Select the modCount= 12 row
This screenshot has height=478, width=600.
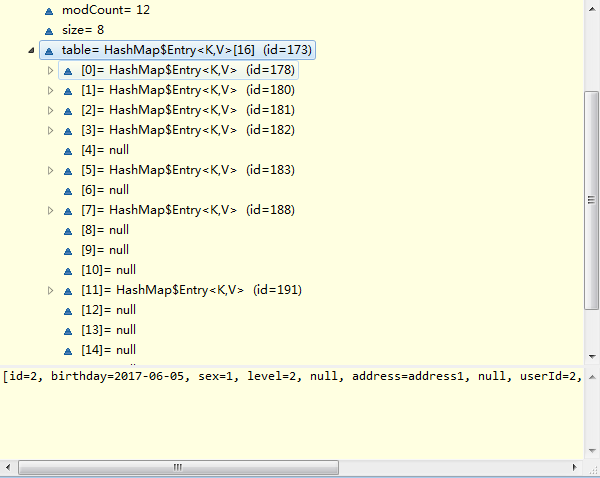[x=106, y=10]
